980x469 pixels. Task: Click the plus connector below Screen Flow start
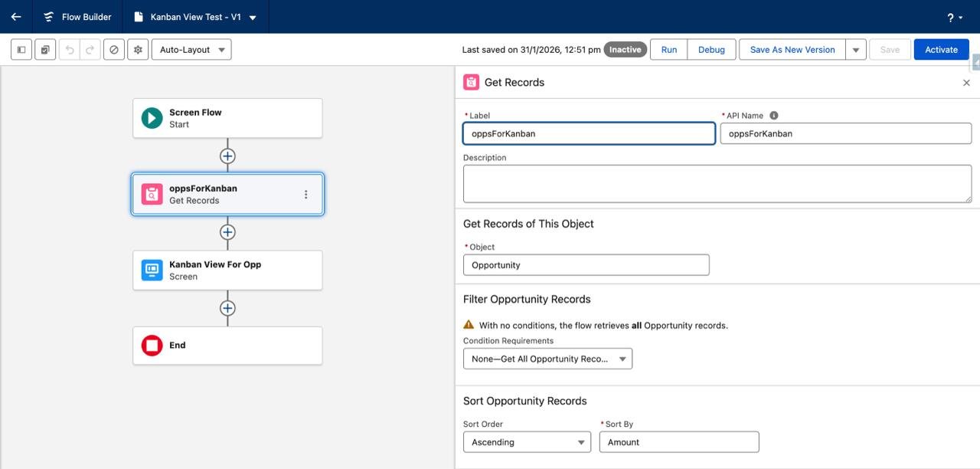[227, 156]
